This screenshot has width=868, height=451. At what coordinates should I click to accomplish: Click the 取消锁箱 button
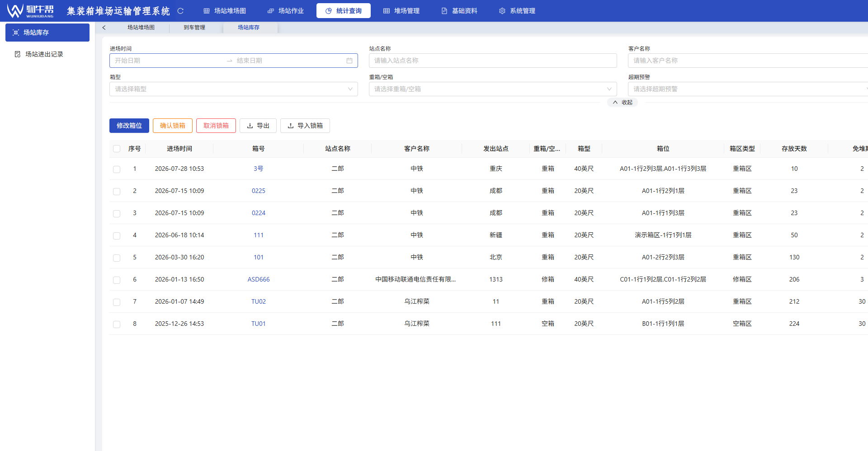point(216,126)
